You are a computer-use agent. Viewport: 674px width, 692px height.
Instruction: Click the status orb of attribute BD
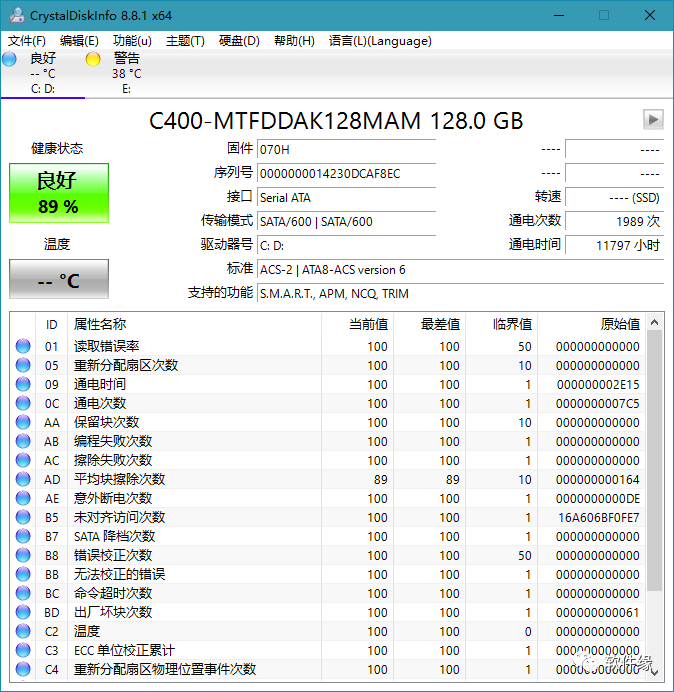pos(23,612)
